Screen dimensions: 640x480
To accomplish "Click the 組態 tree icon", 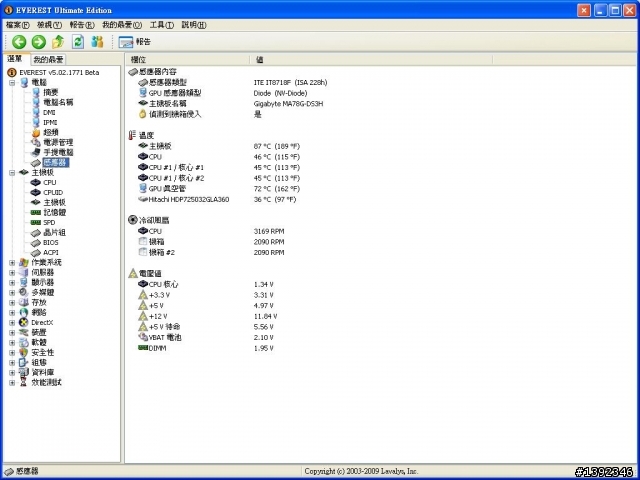I will 24,362.
